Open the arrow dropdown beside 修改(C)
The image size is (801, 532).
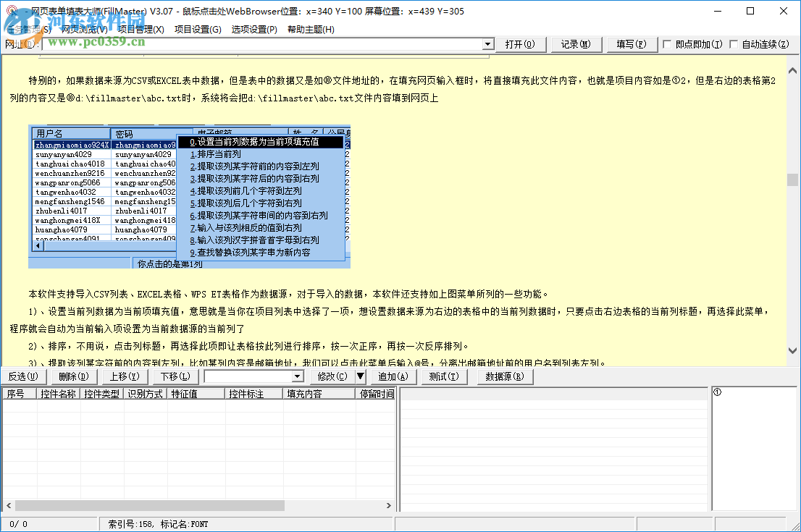pyautogui.click(x=362, y=376)
